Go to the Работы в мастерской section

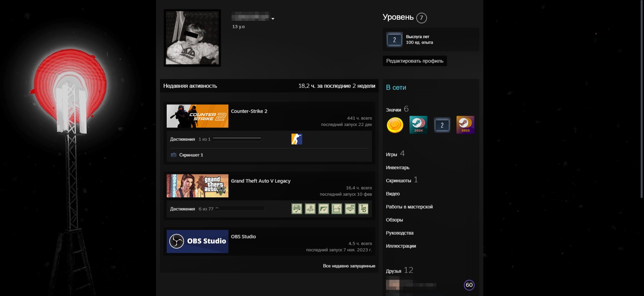409,207
